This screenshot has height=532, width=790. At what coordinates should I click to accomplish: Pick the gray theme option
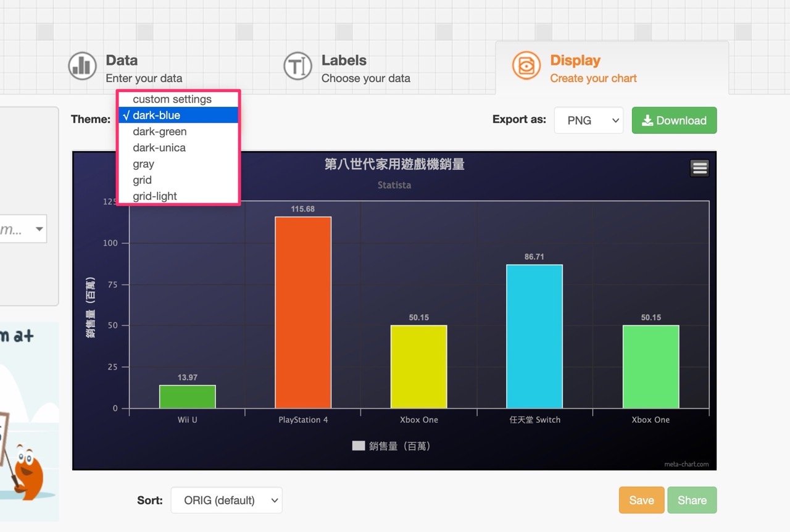click(144, 164)
